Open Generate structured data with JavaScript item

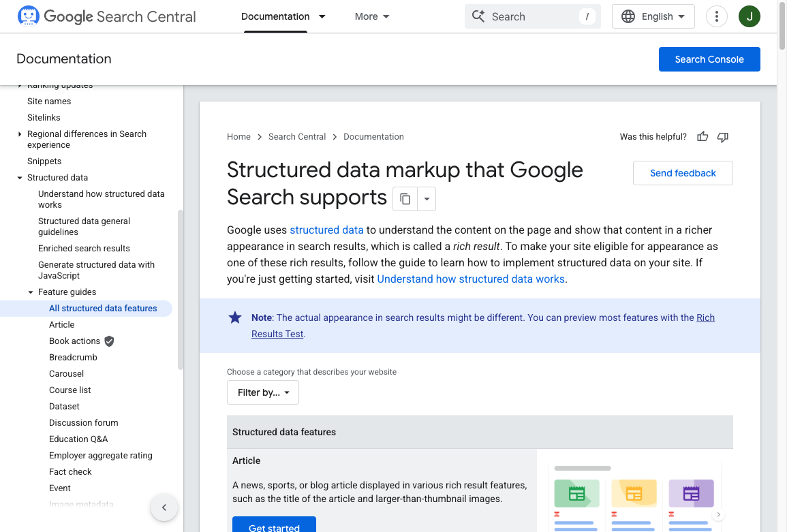coord(96,270)
